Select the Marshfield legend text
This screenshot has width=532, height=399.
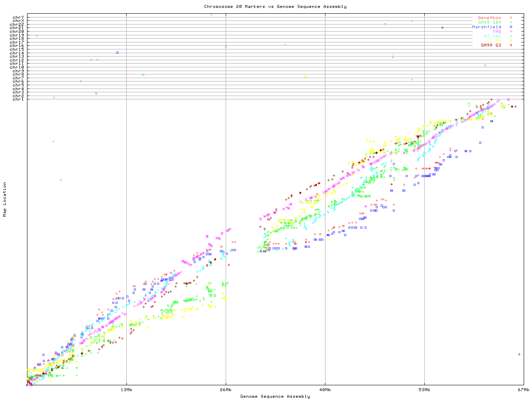click(486, 27)
